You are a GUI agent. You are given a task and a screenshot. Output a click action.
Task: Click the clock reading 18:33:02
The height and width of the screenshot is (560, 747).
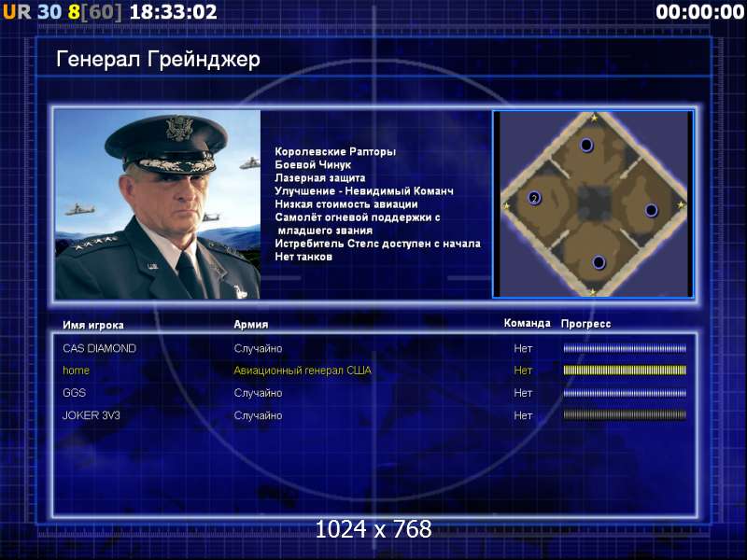(x=174, y=12)
